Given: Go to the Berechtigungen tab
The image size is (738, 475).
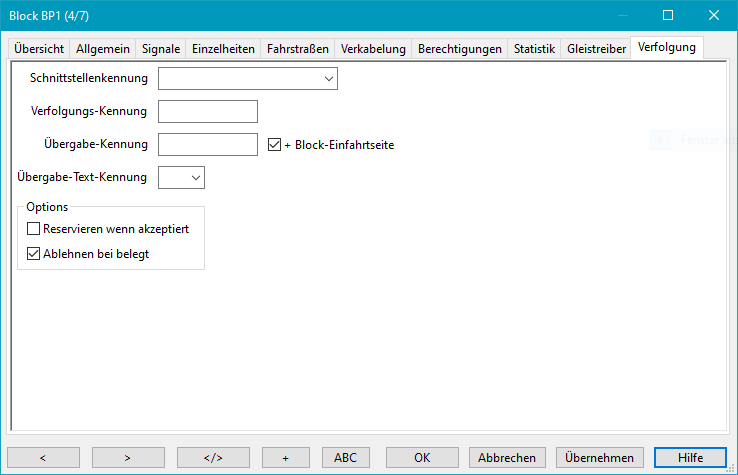Looking at the screenshot, I should tap(460, 48).
